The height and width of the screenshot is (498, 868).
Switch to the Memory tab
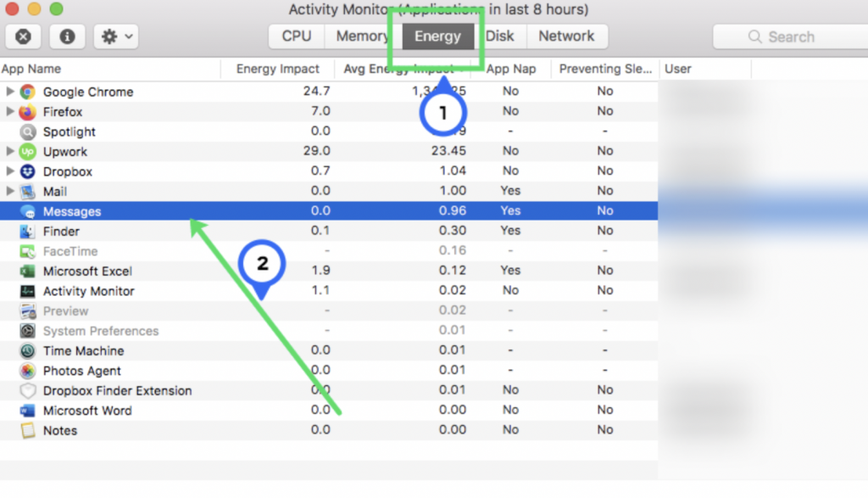(363, 36)
